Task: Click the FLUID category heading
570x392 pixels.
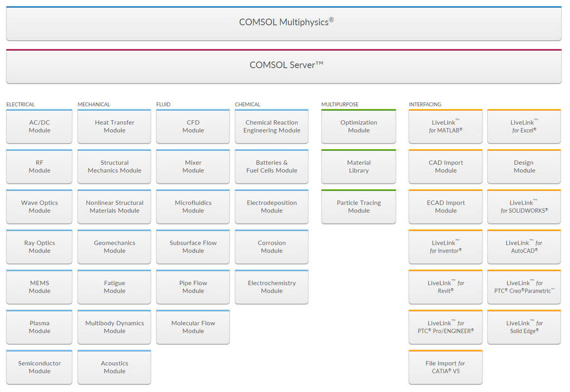Action: 163,104
